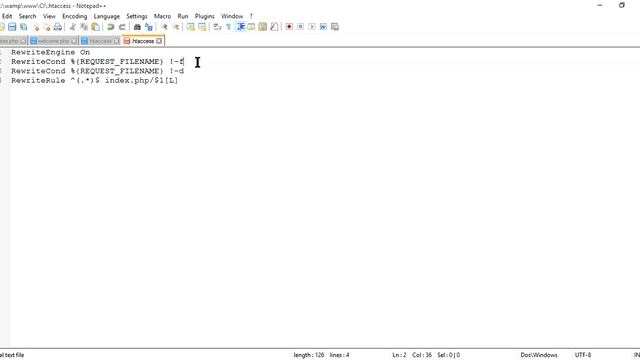This screenshot has width=640, height=360.
Task: Click the Copy toolbar icon
Action: [84, 27]
